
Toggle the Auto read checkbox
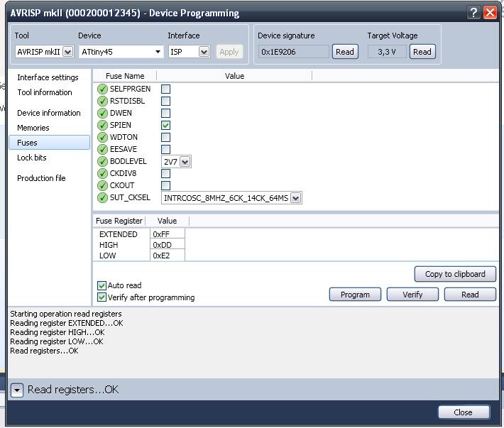102,285
